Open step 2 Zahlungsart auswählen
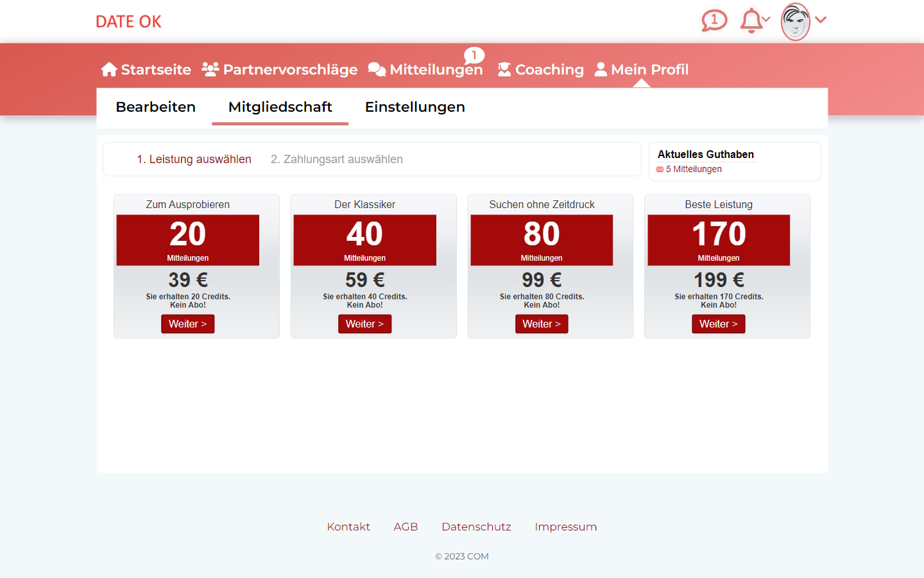The height and width of the screenshot is (578, 924). point(336,159)
